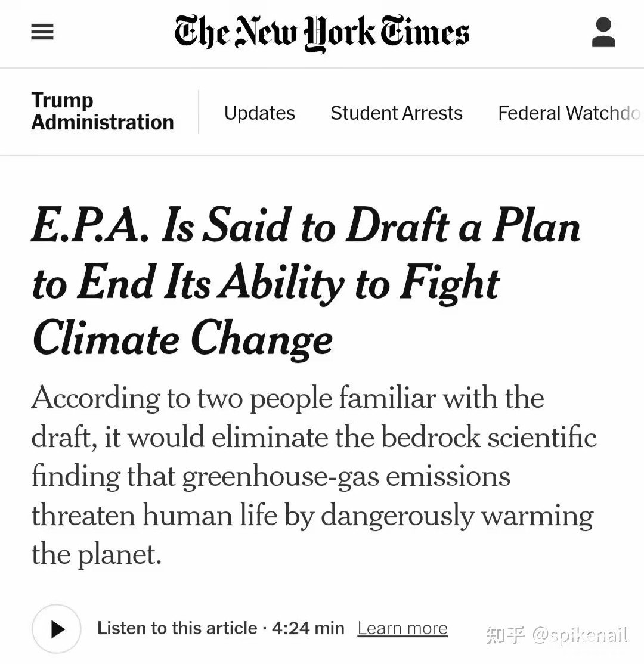Image resolution: width=644 pixels, height=664 pixels.
Task: Click the 知乎 watermark logo
Action: [x=505, y=635]
